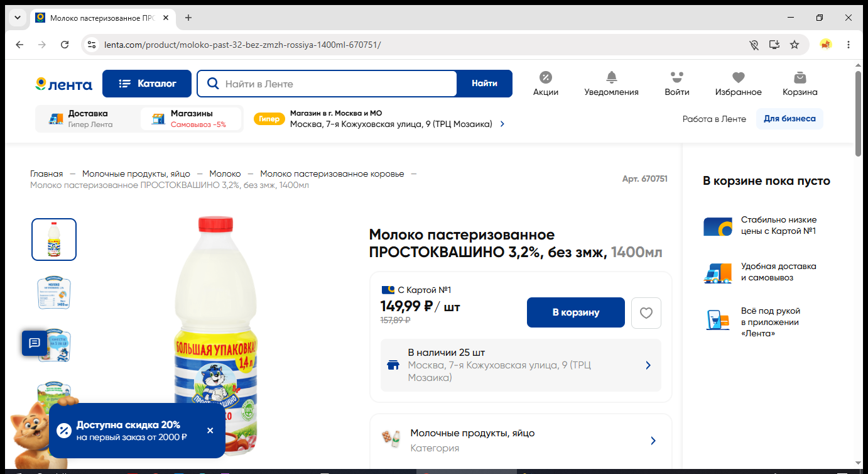The image size is (868, 474).
Task: Click the browser extension icon
Action: coord(826,45)
